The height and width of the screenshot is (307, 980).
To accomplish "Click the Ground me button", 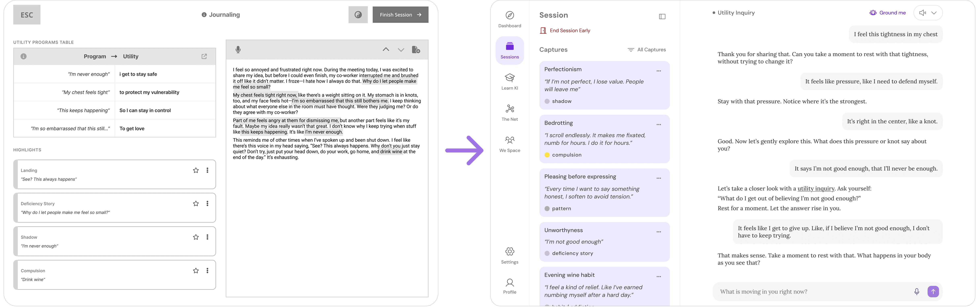I will point(888,12).
